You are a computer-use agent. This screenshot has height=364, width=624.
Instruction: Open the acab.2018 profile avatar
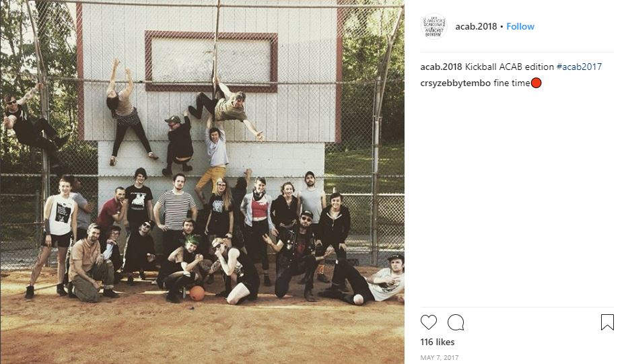coord(434,26)
